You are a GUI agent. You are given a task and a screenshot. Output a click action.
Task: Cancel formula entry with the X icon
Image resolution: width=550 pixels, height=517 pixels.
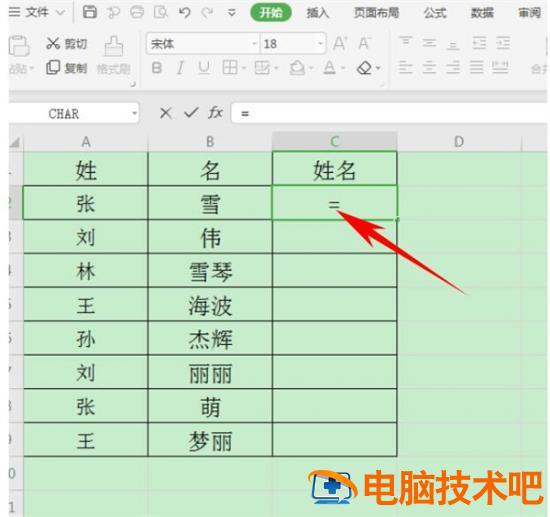pyautogui.click(x=166, y=113)
